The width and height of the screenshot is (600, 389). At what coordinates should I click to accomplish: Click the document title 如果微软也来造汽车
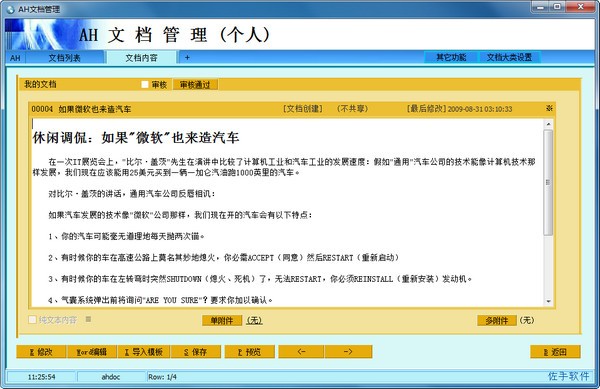coord(95,109)
